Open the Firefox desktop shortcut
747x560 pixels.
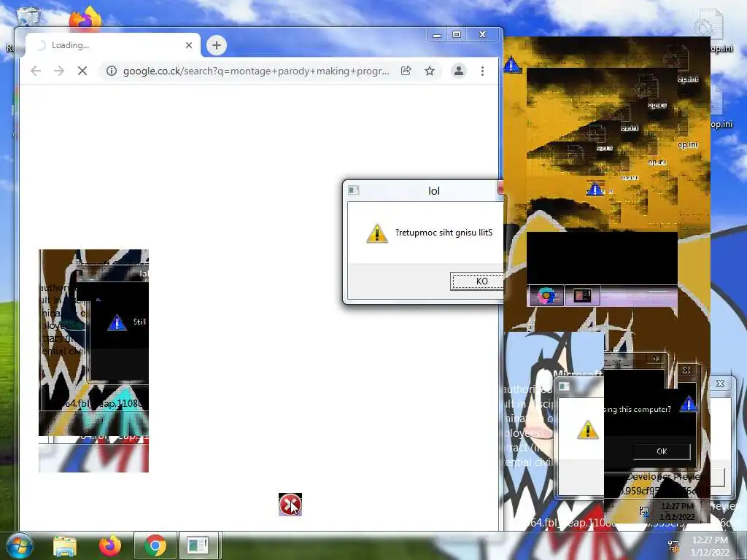click(x=85, y=19)
